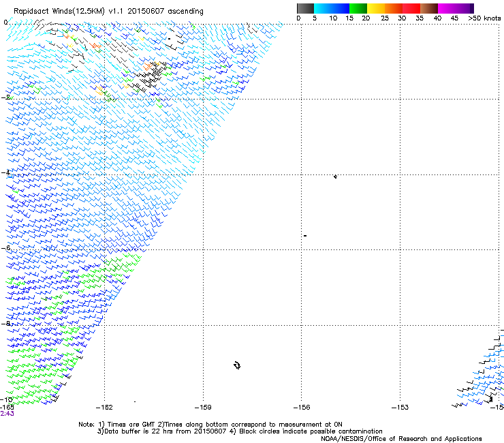The height and width of the screenshot is (443, 504).
Task: Click the 'Times are GMT' note line
Action: (x=210, y=425)
